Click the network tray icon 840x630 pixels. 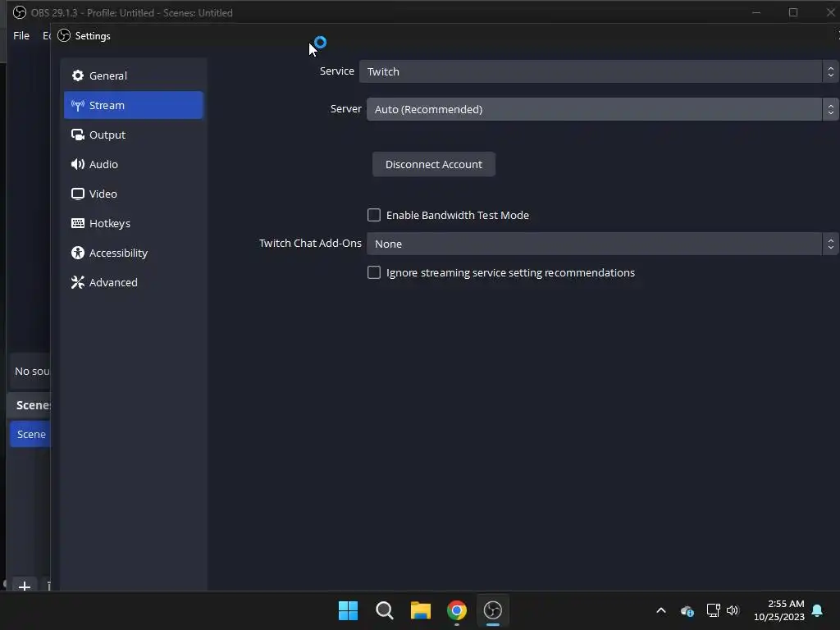click(x=713, y=610)
